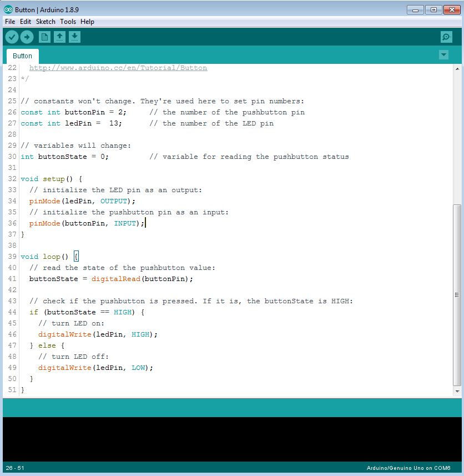Click on 'digitalWrite(ledPin, LOW);' line

(95, 368)
